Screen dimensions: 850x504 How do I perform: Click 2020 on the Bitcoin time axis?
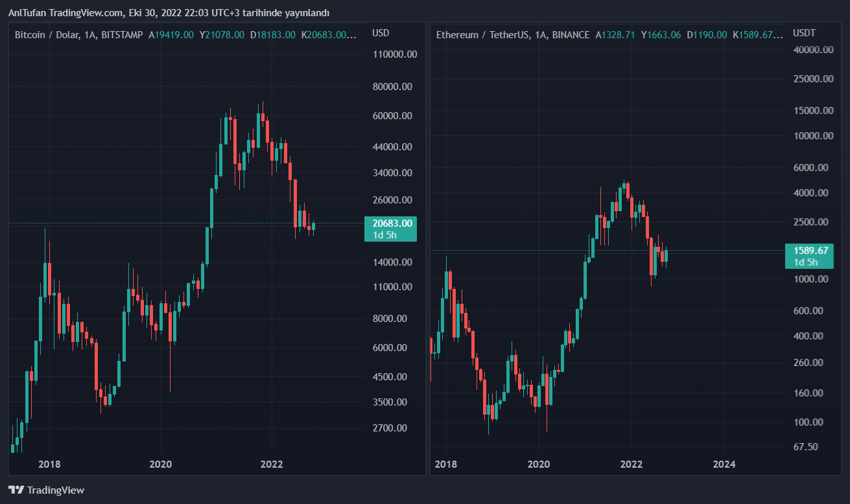click(160, 464)
